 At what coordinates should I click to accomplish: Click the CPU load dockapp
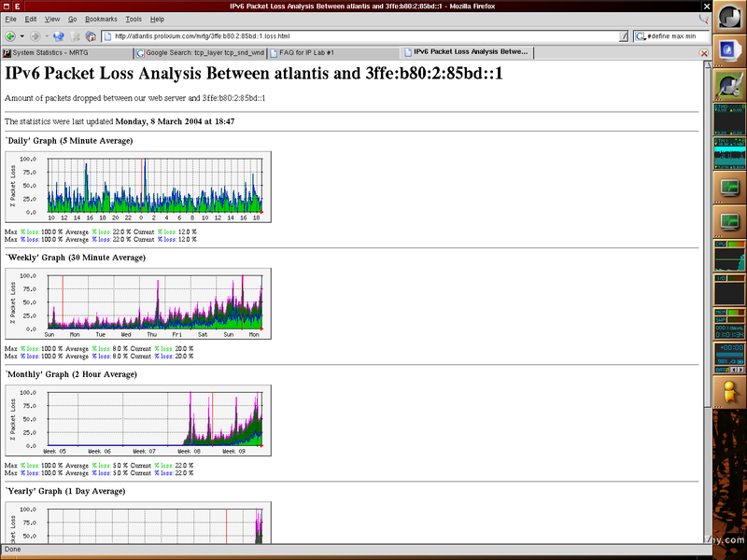pyautogui.click(x=729, y=256)
